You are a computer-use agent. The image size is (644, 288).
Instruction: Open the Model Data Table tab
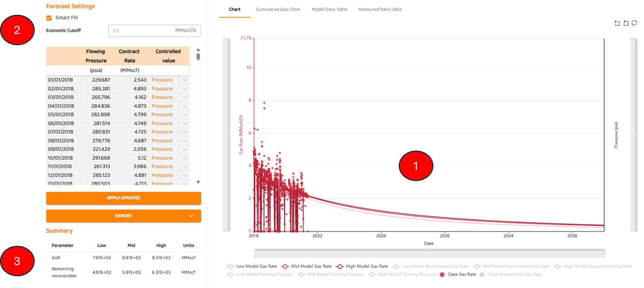tap(329, 9)
